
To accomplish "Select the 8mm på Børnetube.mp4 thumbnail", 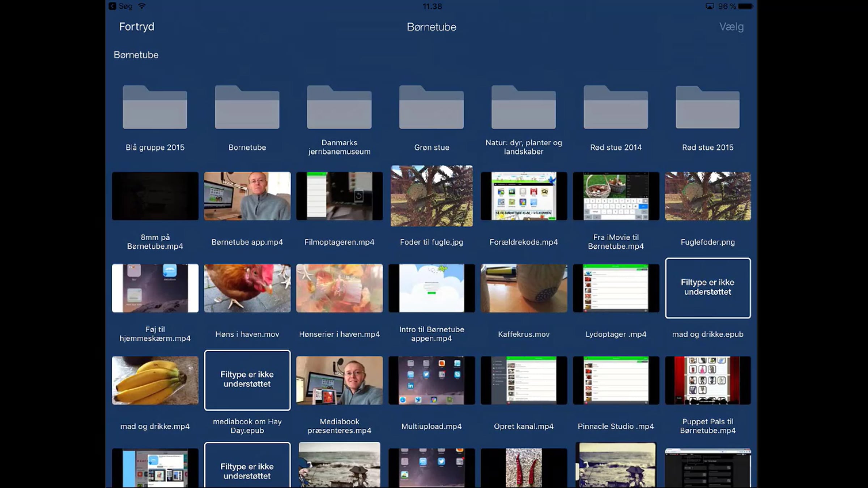I will (155, 196).
